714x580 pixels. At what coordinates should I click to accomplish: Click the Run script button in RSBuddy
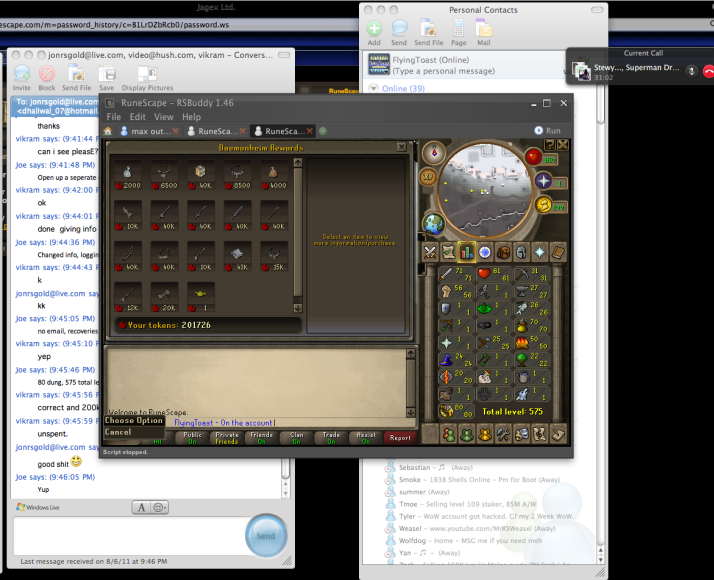[547, 131]
